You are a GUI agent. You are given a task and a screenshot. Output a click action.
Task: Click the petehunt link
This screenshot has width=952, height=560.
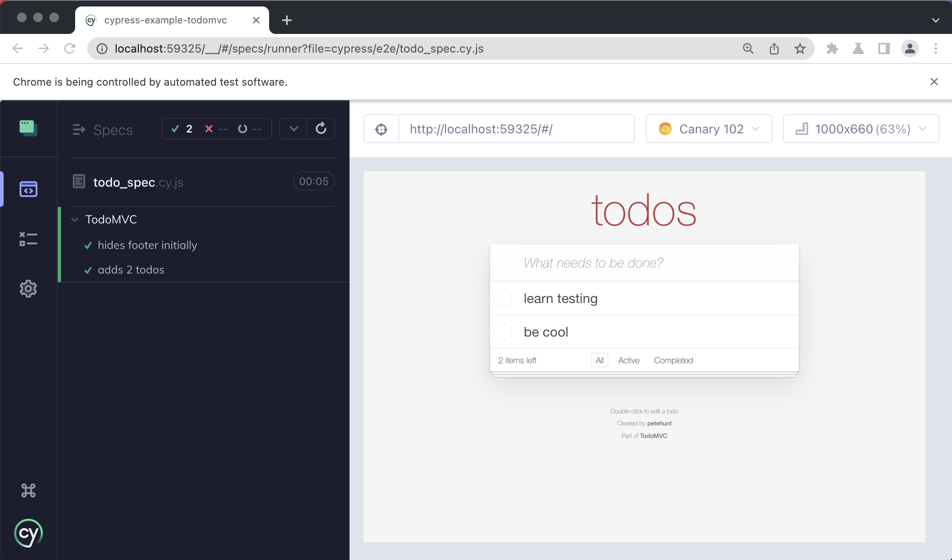(x=659, y=423)
